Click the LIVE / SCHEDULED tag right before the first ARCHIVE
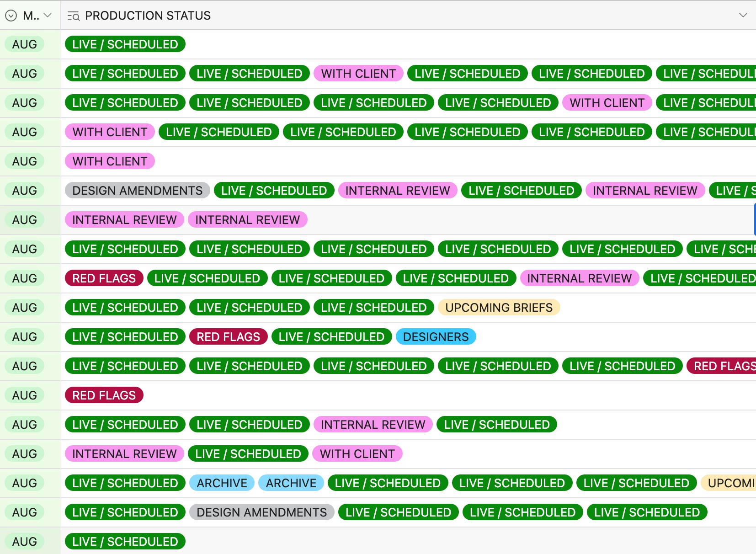 tap(125, 483)
